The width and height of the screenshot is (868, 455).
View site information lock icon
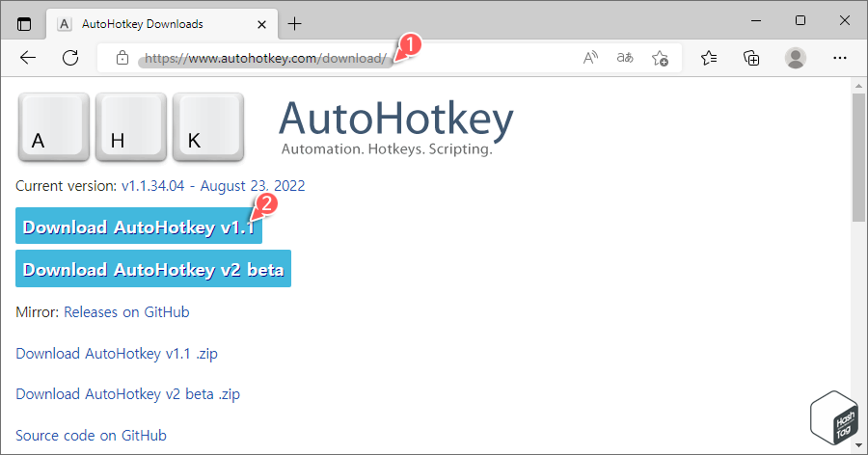[122, 58]
